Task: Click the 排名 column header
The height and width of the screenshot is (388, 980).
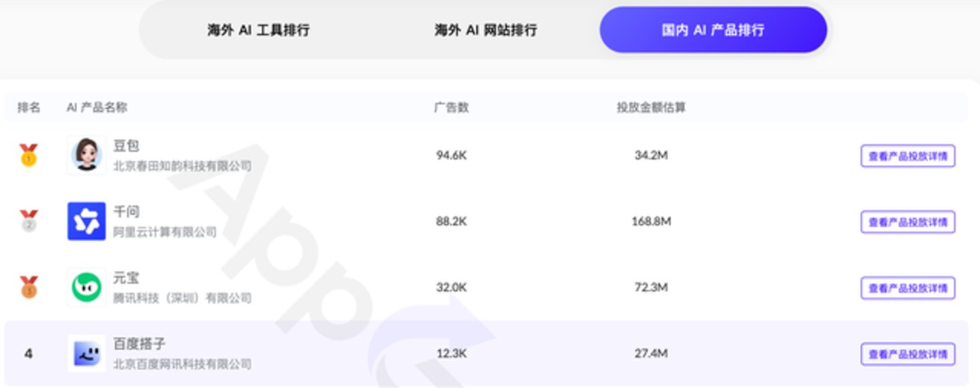Action: pyautogui.click(x=29, y=107)
